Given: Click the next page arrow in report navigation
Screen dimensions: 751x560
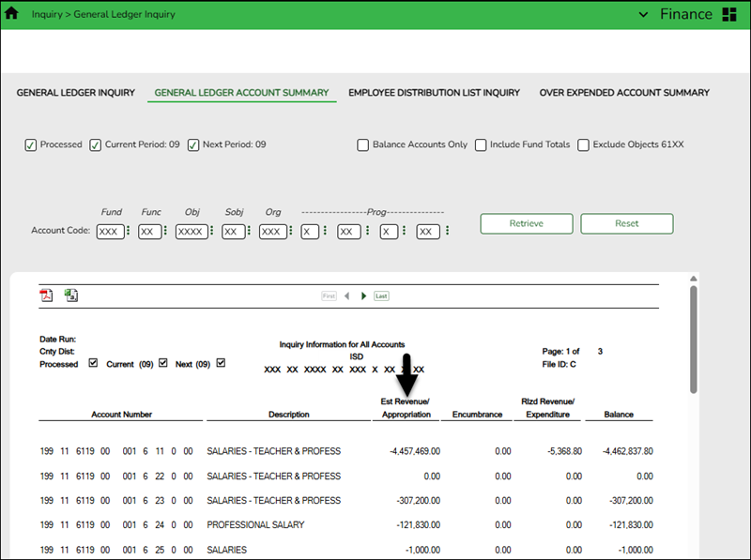Looking at the screenshot, I should pos(364,295).
